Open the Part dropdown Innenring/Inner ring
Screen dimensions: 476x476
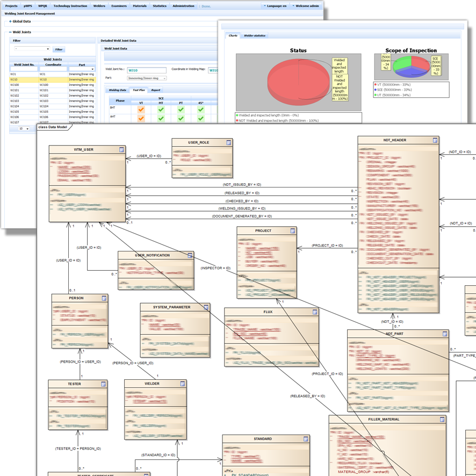click(x=150, y=78)
